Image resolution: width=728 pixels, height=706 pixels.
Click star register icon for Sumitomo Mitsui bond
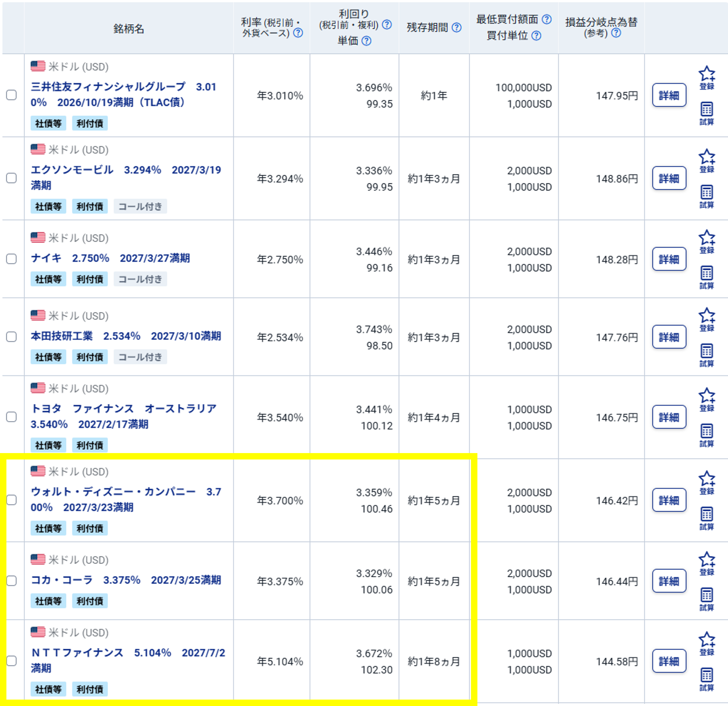(x=706, y=74)
